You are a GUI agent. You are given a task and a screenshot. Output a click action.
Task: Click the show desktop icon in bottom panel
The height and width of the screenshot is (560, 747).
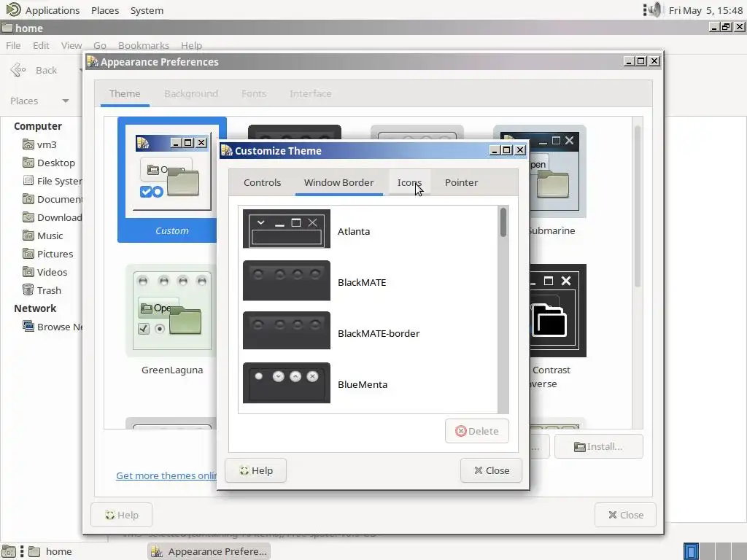(9, 551)
